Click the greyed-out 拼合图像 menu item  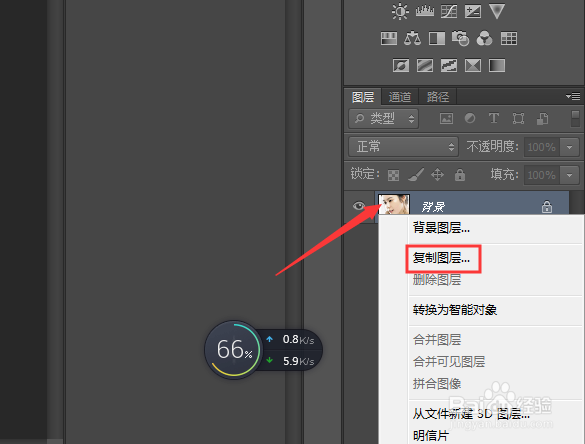pos(437,384)
